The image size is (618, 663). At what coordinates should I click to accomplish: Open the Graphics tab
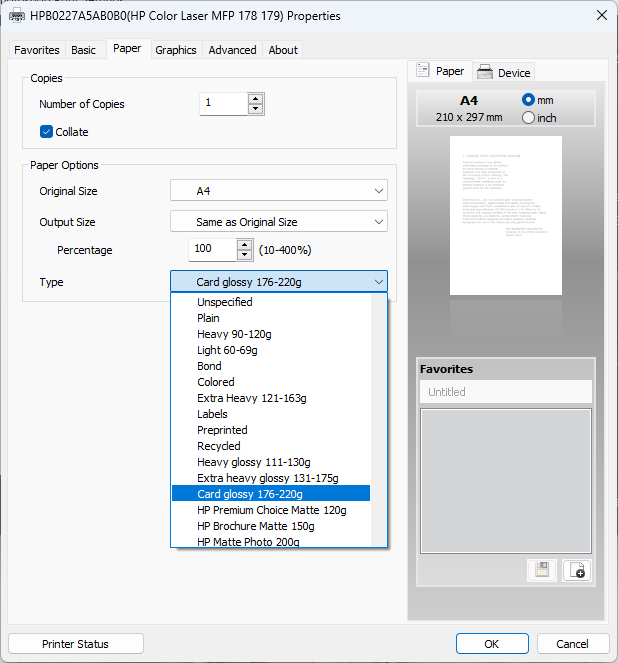(175, 50)
